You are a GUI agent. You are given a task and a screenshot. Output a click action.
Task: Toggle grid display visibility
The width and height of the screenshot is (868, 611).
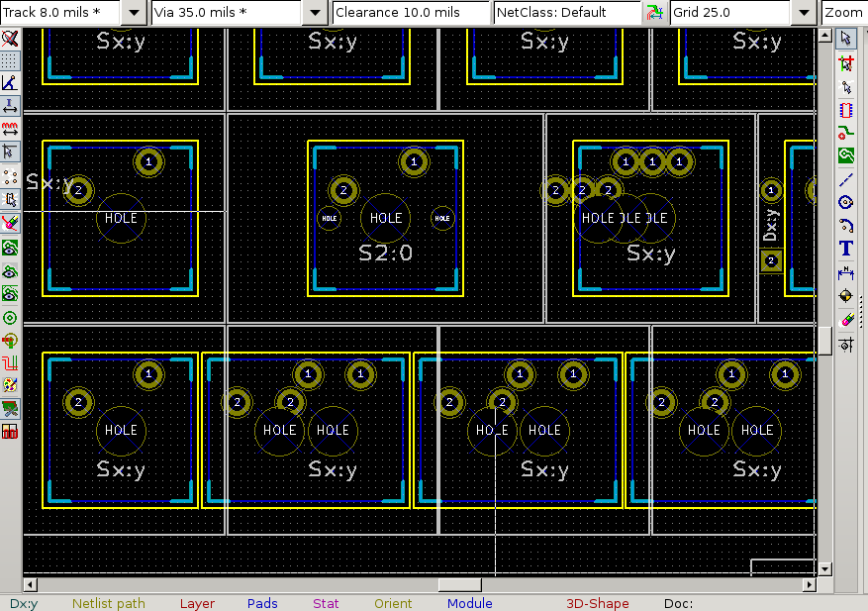[x=10, y=60]
